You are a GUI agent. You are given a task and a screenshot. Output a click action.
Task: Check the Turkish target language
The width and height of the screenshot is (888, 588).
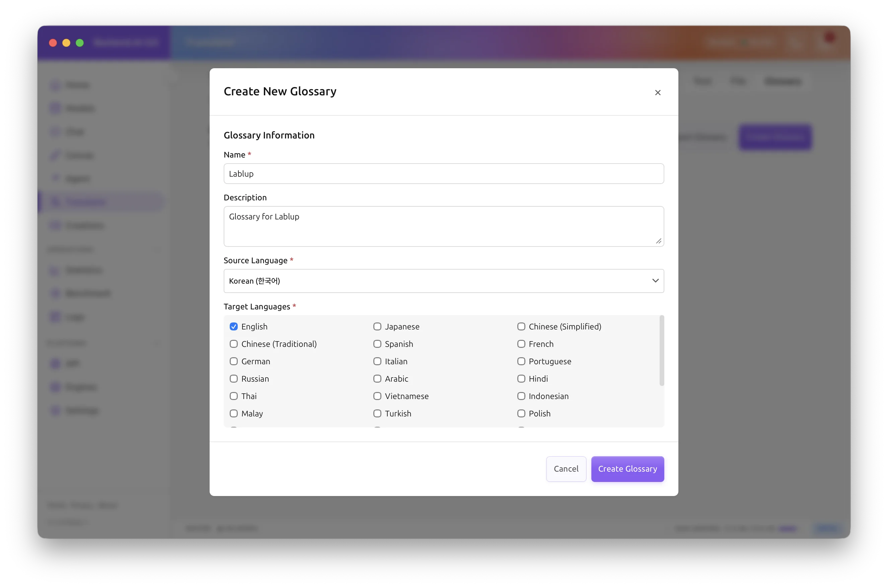coord(377,414)
